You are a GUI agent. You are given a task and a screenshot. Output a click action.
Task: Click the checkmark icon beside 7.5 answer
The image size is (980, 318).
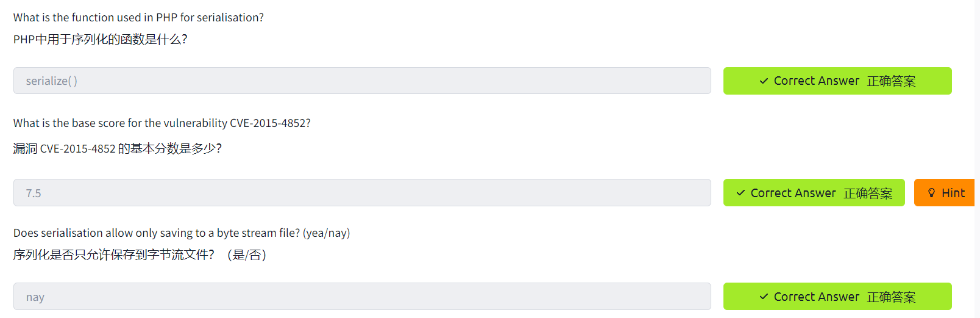[x=740, y=193]
